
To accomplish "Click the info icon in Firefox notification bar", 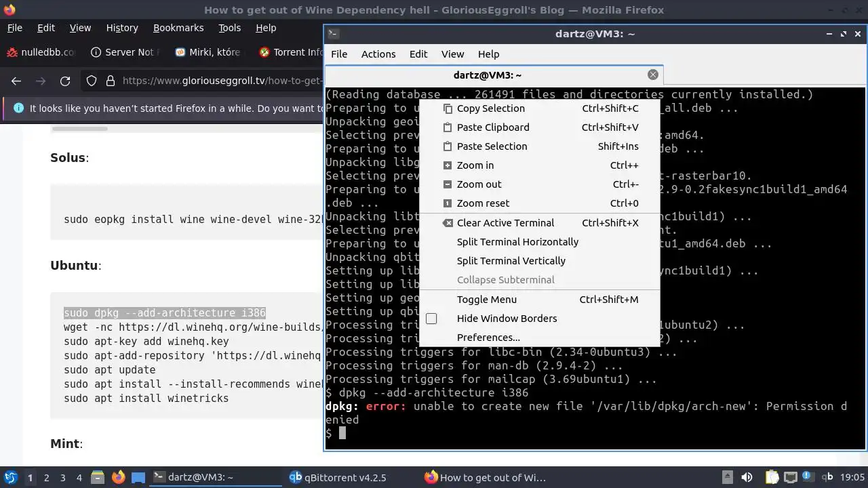I will tap(18, 108).
